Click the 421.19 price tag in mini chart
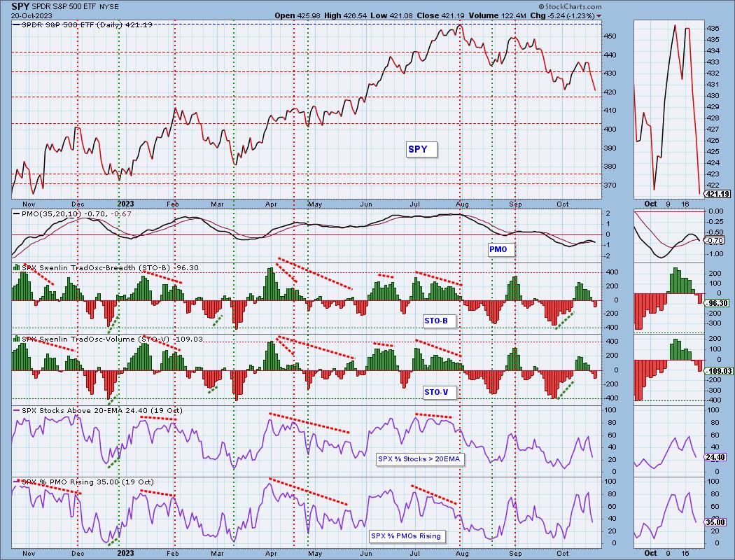Screen dimensions: 735x560 pyautogui.click(x=717, y=194)
